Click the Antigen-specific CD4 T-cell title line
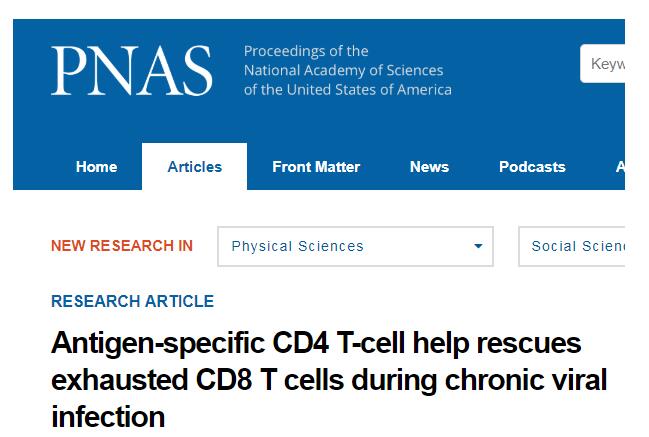 [x=316, y=344]
